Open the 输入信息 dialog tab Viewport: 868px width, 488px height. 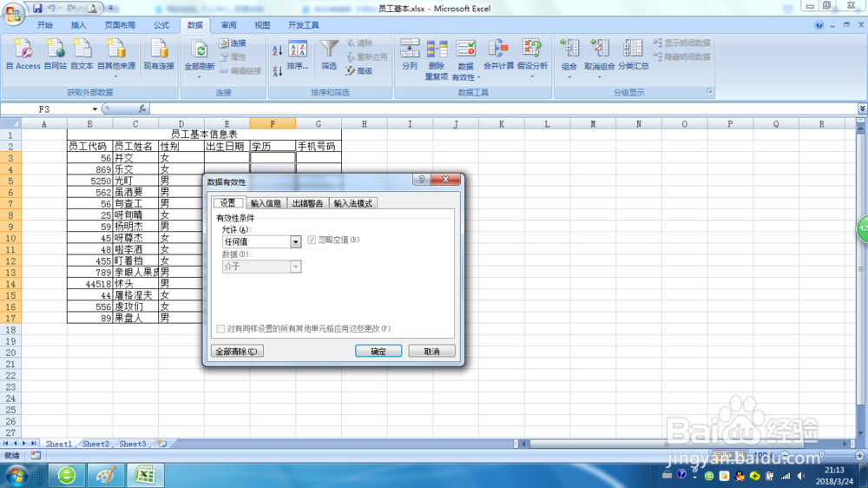click(266, 203)
